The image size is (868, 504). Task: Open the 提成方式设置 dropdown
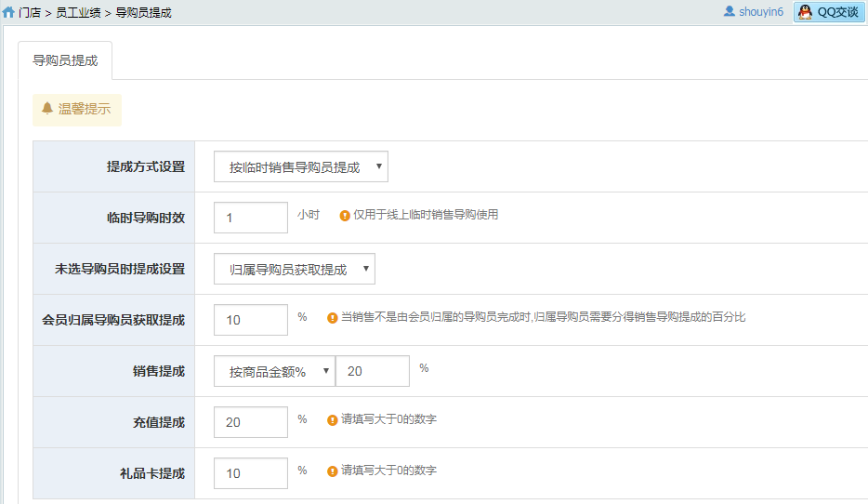click(300, 166)
